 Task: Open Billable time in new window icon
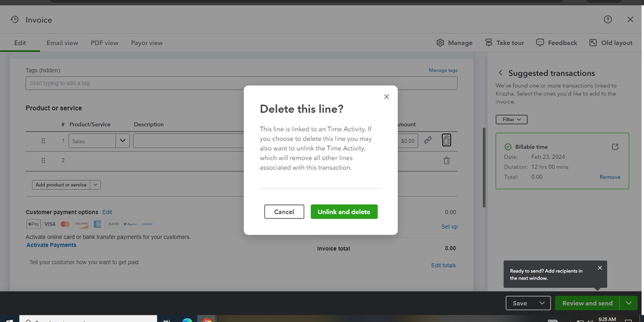click(615, 146)
